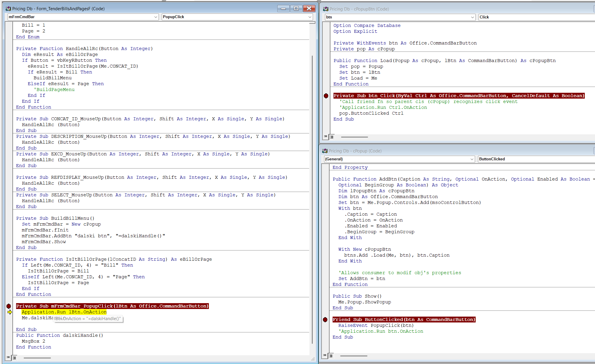Click the highlighted Application.Run lBtn.OnAction line

[x=64, y=312]
